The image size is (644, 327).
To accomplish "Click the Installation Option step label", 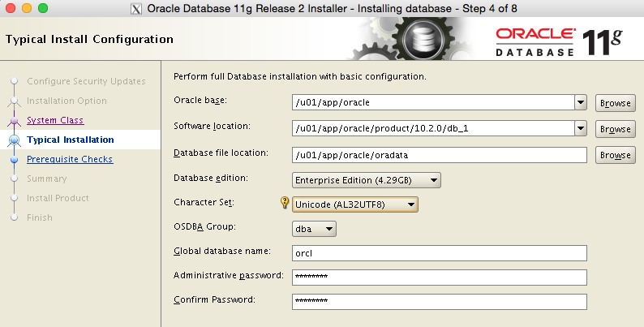I will point(67,101).
